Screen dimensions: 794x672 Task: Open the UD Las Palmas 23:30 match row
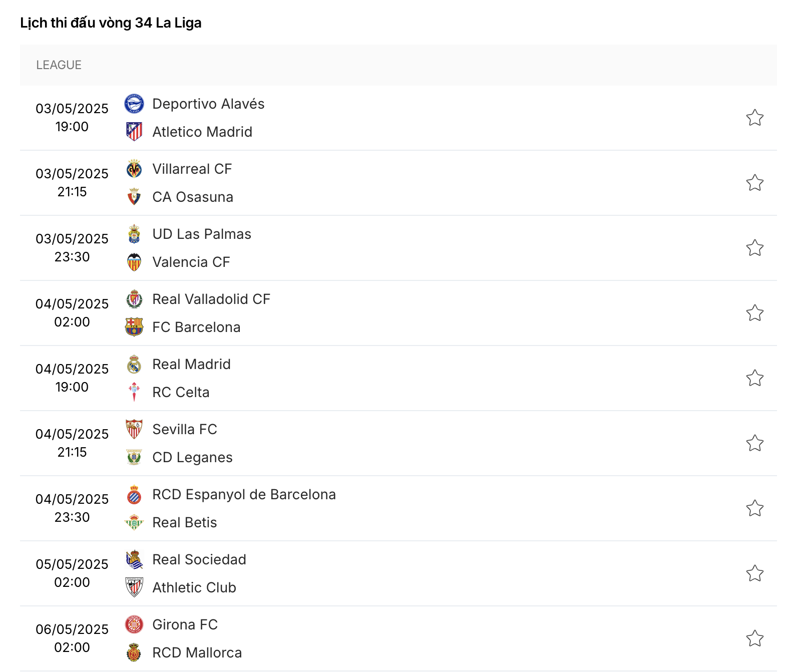click(x=399, y=248)
